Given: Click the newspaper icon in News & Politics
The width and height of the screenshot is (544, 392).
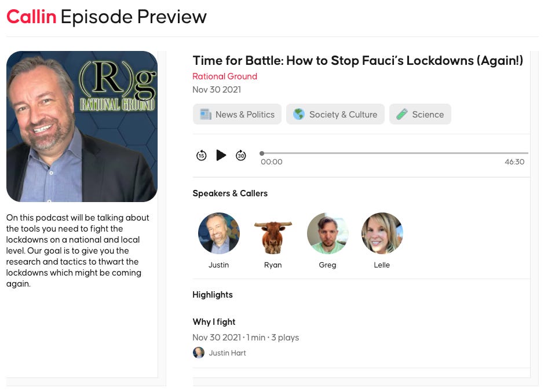Looking at the screenshot, I should tap(206, 114).
